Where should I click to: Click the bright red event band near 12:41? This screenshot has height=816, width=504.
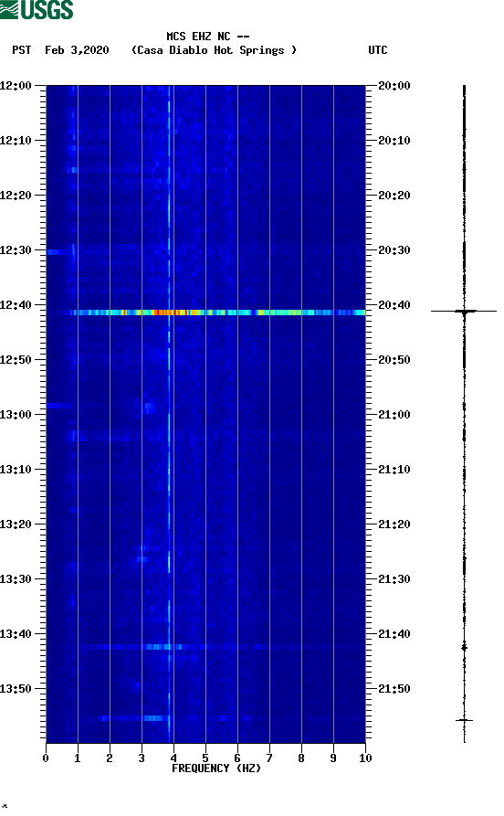click(217, 313)
